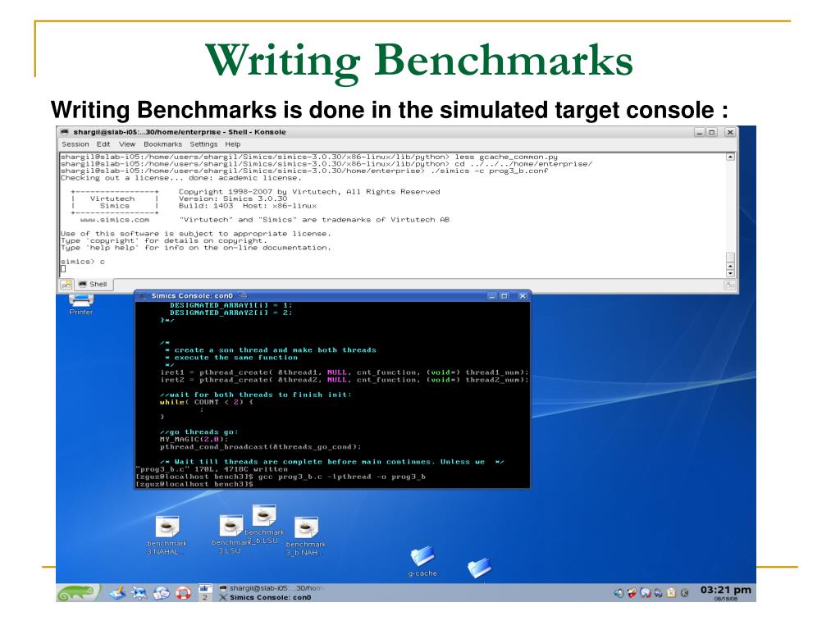Select the Shell tab in Konsole
Viewport: 840px width, 630px height.
coord(94,285)
